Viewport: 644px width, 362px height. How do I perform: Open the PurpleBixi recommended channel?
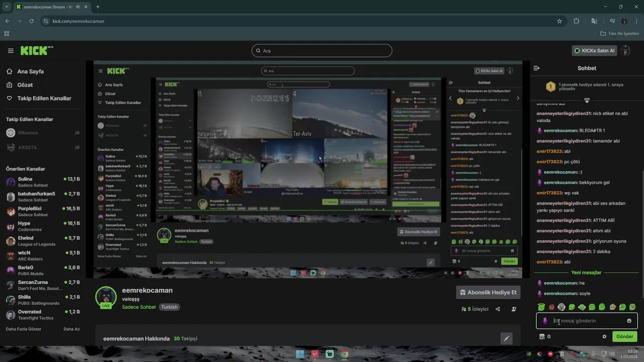(43, 211)
